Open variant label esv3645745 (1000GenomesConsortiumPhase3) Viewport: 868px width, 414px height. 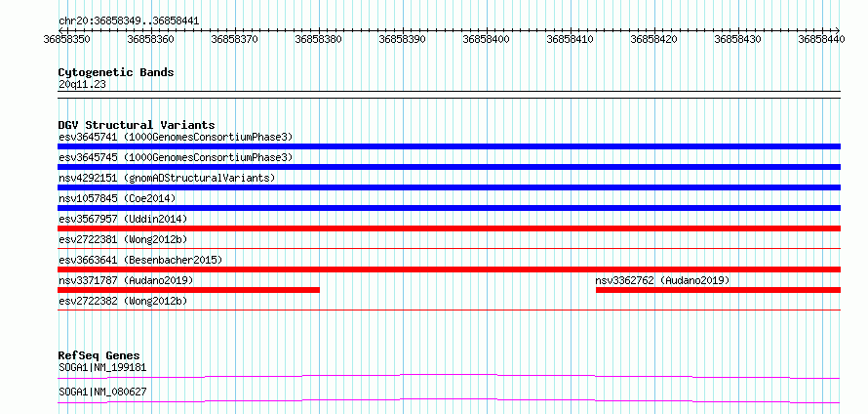(x=176, y=157)
